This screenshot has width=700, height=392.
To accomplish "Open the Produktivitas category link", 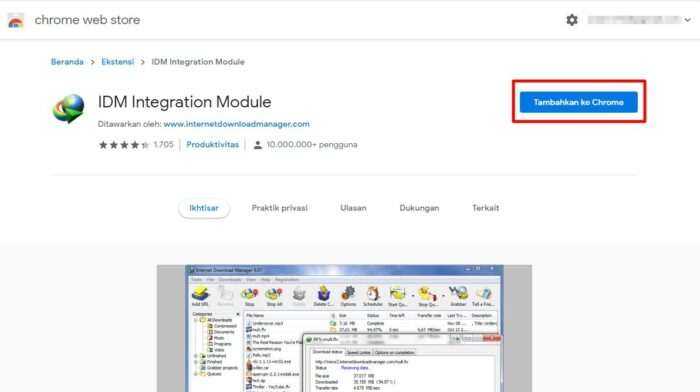I will click(x=212, y=145).
